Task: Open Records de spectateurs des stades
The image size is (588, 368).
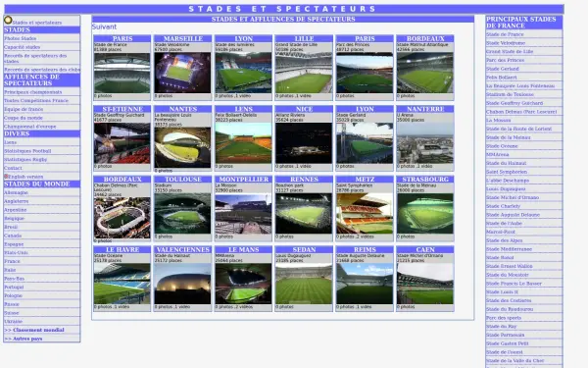Action: click(x=35, y=58)
